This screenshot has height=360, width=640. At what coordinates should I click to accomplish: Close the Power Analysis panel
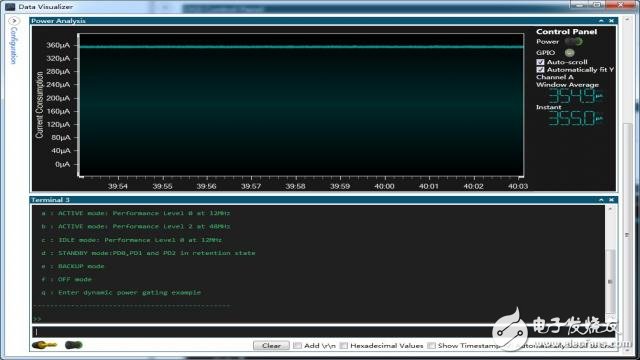611,20
